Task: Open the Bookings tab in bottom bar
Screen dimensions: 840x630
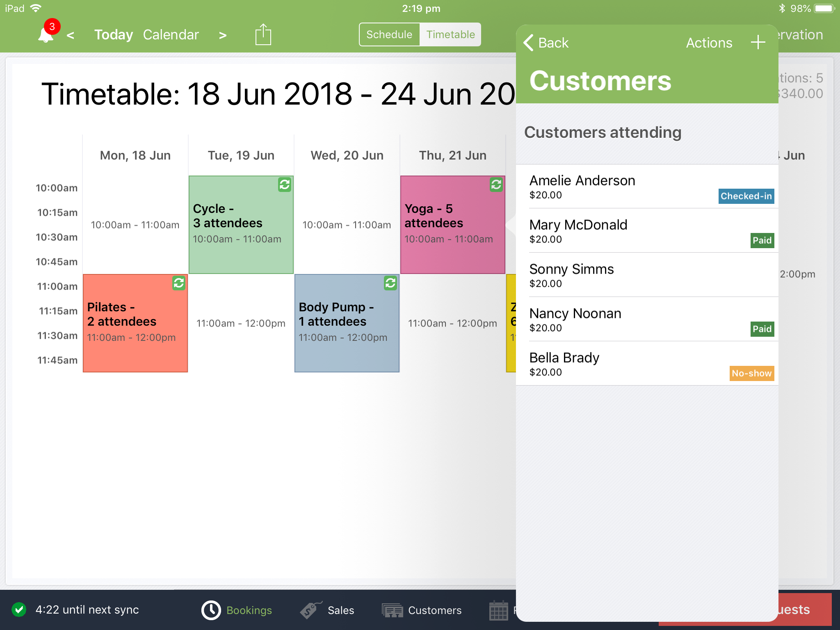Action: [x=237, y=610]
